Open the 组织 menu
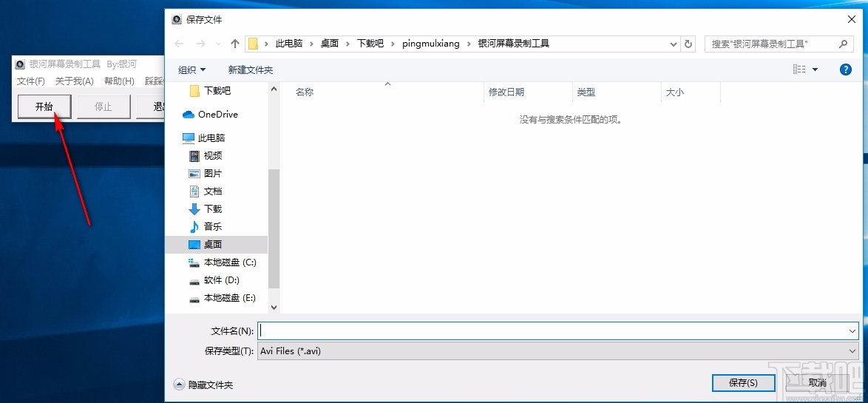The width and height of the screenshot is (868, 403). (x=191, y=70)
